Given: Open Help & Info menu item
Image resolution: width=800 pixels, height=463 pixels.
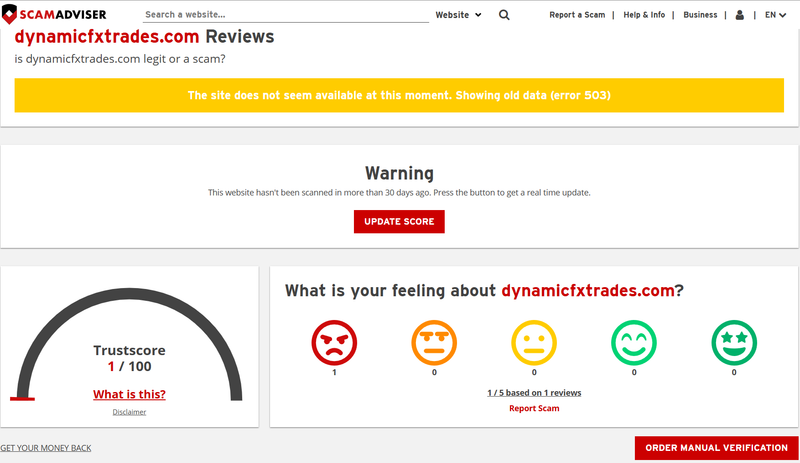Looking at the screenshot, I should coord(644,15).
